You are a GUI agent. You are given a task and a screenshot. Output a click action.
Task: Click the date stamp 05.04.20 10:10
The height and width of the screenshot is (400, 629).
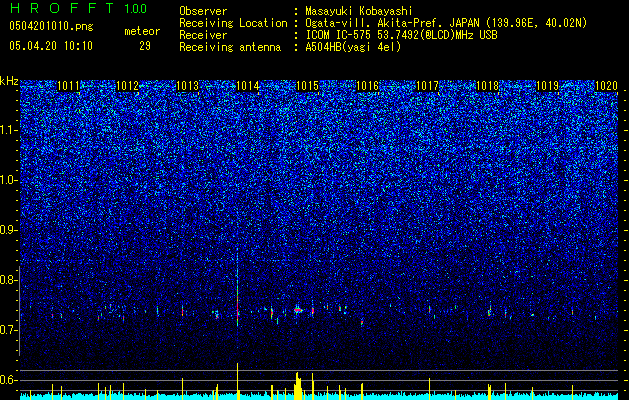point(51,46)
